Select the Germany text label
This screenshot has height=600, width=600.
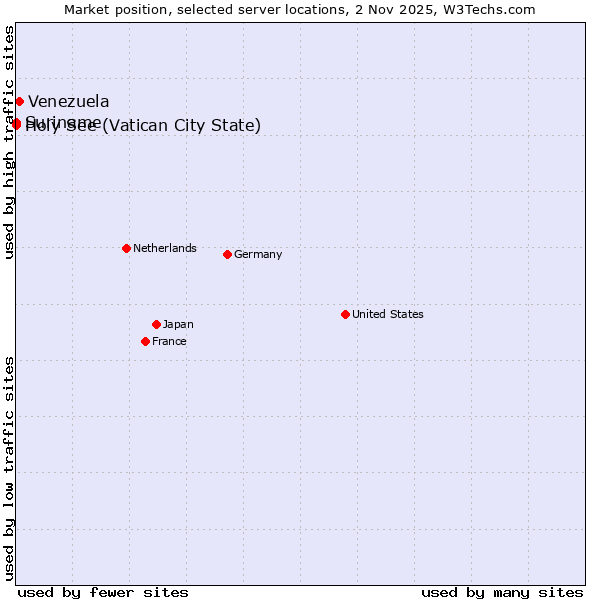click(258, 254)
